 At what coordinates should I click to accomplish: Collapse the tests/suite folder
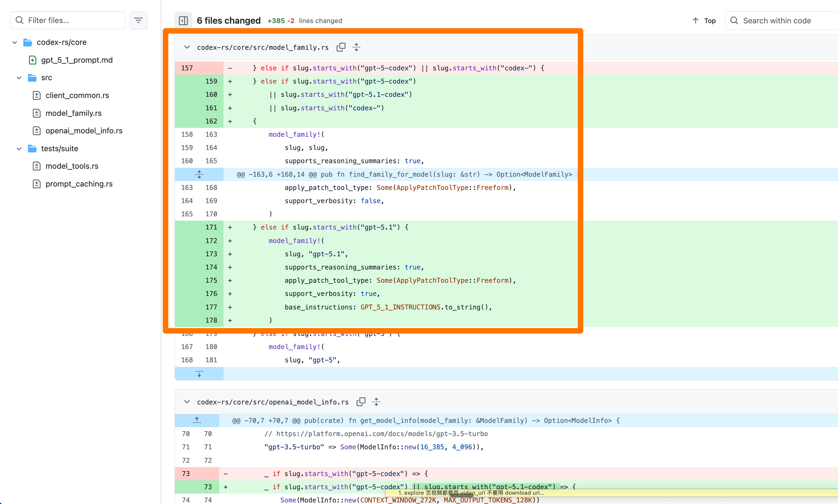coord(19,149)
